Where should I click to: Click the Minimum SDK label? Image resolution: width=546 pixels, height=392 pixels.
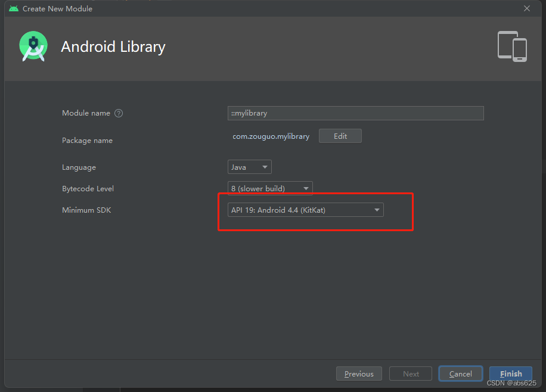[86, 210]
